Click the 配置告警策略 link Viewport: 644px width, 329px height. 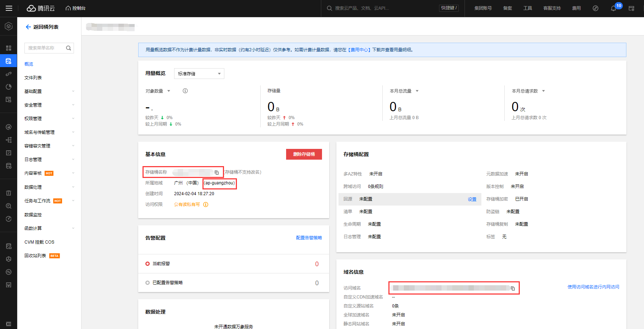pyautogui.click(x=309, y=238)
